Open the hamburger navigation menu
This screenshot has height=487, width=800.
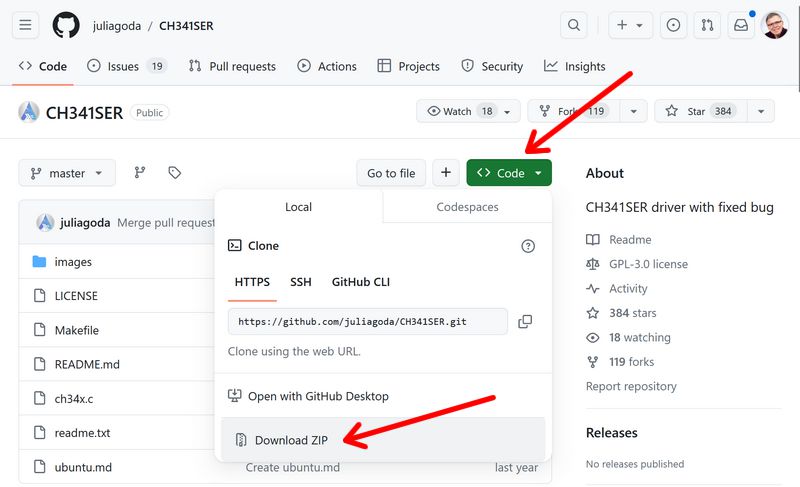tap(26, 25)
